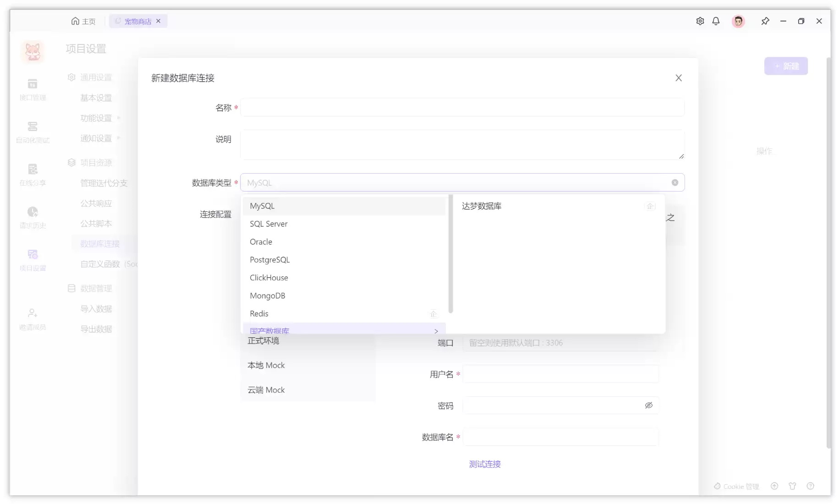
Task: Select SQL Server from the database list
Action: 344,224
